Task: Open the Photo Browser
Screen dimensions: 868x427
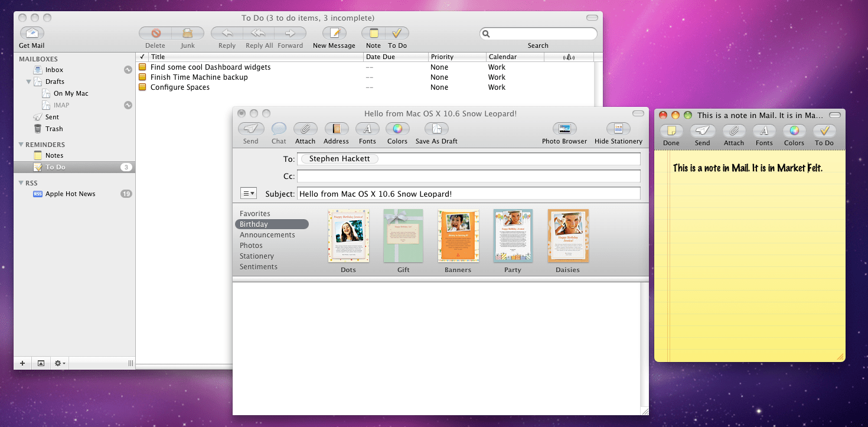Action: 564,129
